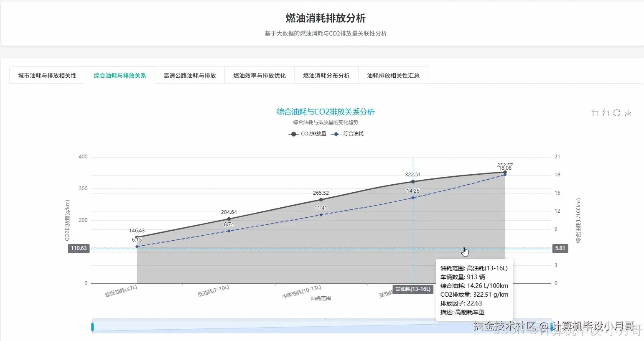
Task: Click the left data zoom slider handle
Action: coord(92,327)
